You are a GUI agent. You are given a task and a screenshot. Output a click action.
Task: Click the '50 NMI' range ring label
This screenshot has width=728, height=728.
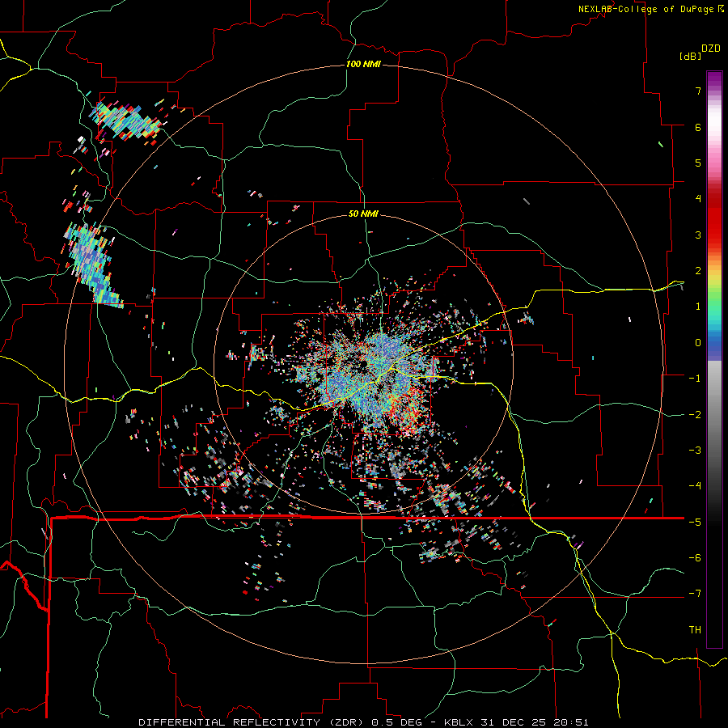363,214
